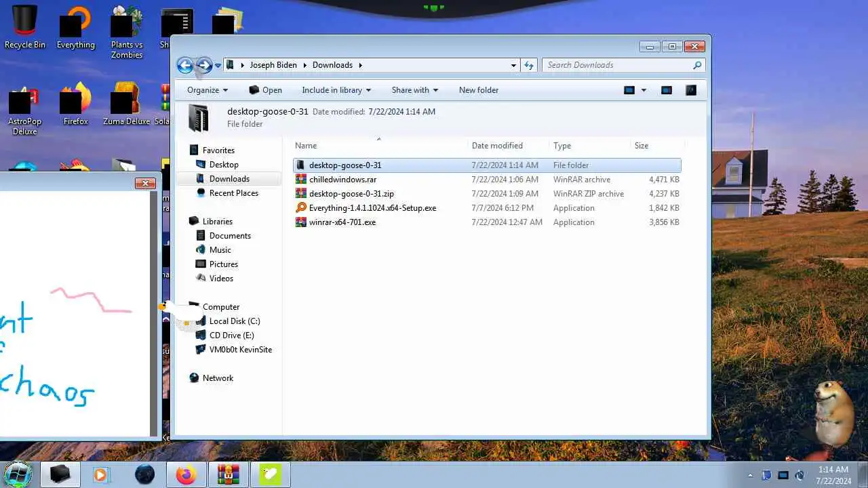Screen dimensions: 868x488
Task: Click the magnifier icon in Search Downloads
Action: point(696,65)
